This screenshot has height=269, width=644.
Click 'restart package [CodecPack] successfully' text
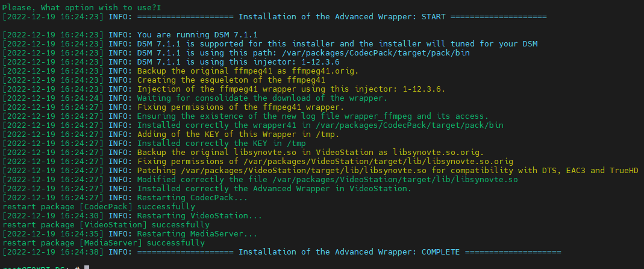(99, 206)
